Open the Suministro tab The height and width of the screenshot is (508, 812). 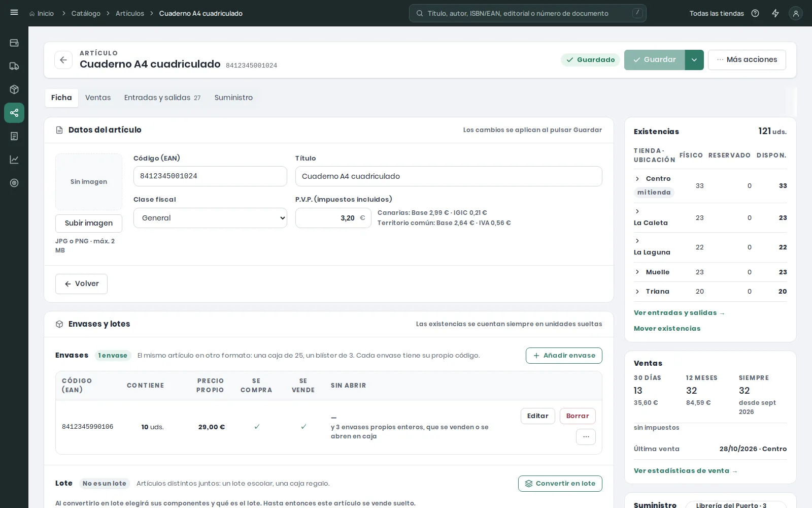click(233, 98)
